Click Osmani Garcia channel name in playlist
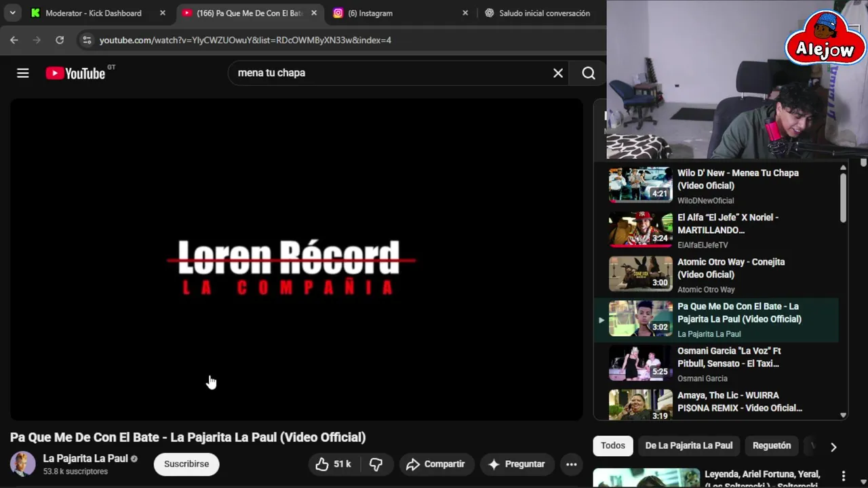Image resolution: width=868 pixels, height=488 pixels. 703,378
